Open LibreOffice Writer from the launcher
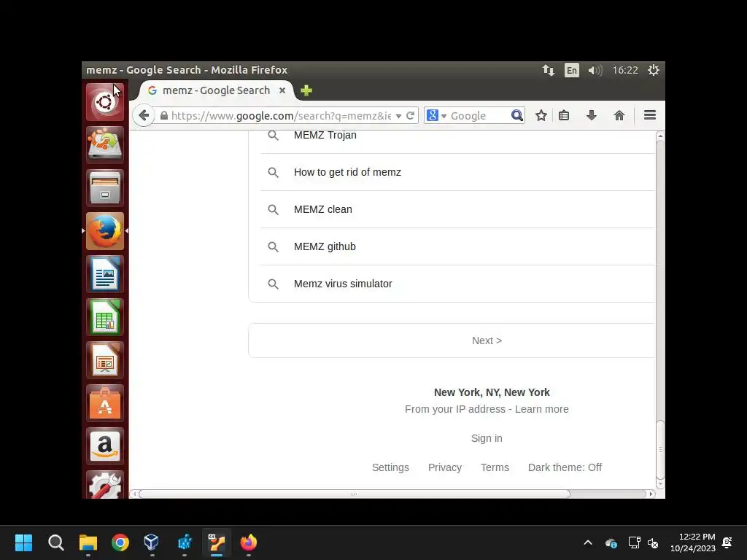Screen dimensions: 747x560 coord(105,274)
